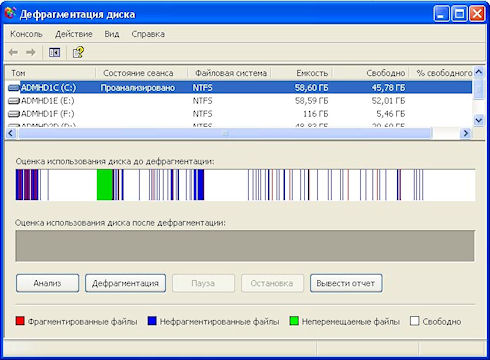490x360 pixels.
Task: Click the drive icon of ADMHD1C (C:)
Action: 14,88
